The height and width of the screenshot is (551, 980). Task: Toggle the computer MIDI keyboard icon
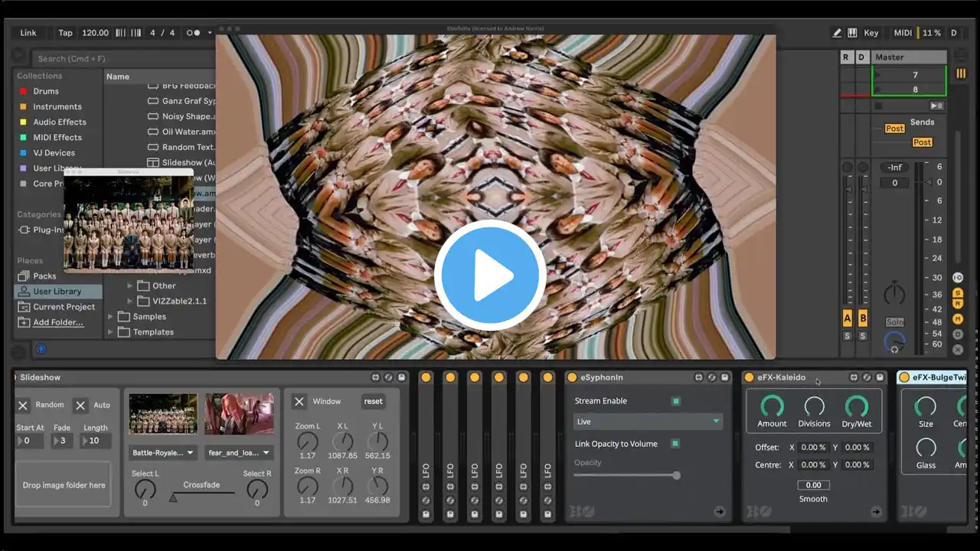(x=852, y=33)
